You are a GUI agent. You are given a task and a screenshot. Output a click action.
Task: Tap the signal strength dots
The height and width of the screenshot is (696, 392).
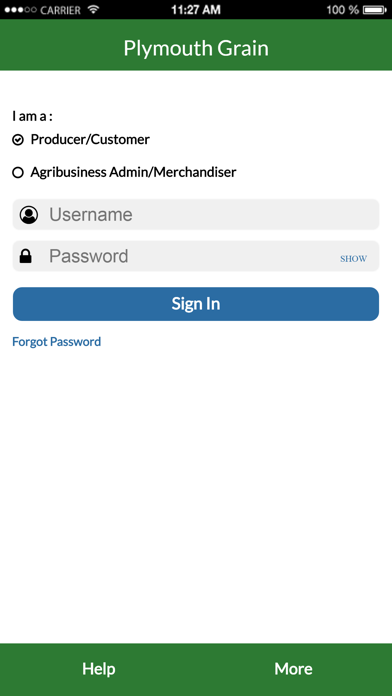tap(20, 10)
